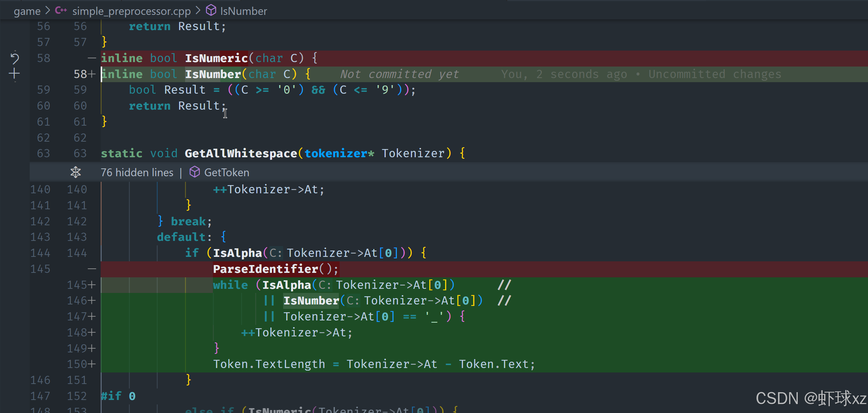868x413 pixels.
Task: Jump to GetToken in collapsed region
Action: (x=227, y=172)
